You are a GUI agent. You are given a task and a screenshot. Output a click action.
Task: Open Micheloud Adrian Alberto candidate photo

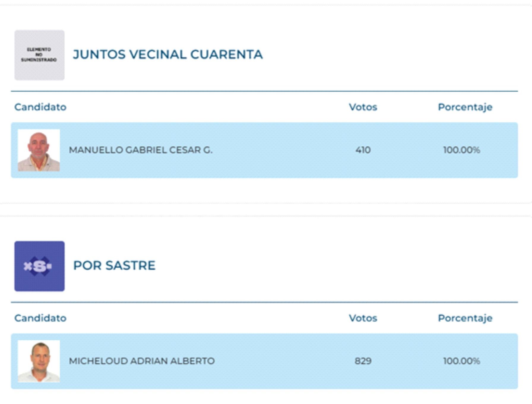(39, 361)
